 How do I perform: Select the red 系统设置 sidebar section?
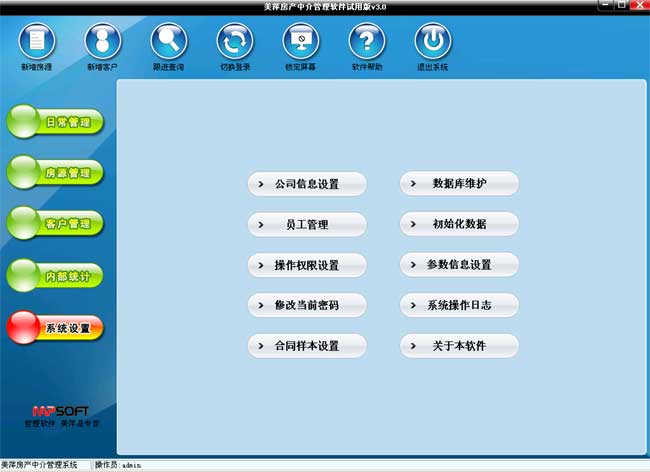[56, 327]
